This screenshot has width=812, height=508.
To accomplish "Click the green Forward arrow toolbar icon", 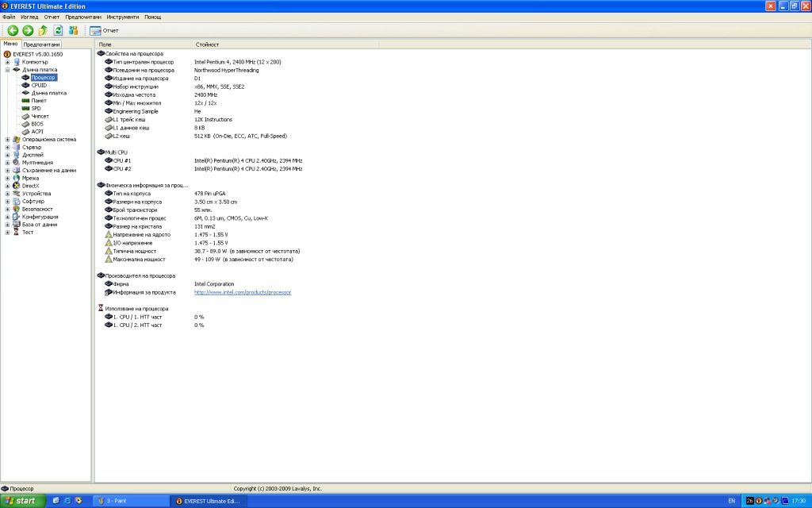I will (x=28, y=31).
